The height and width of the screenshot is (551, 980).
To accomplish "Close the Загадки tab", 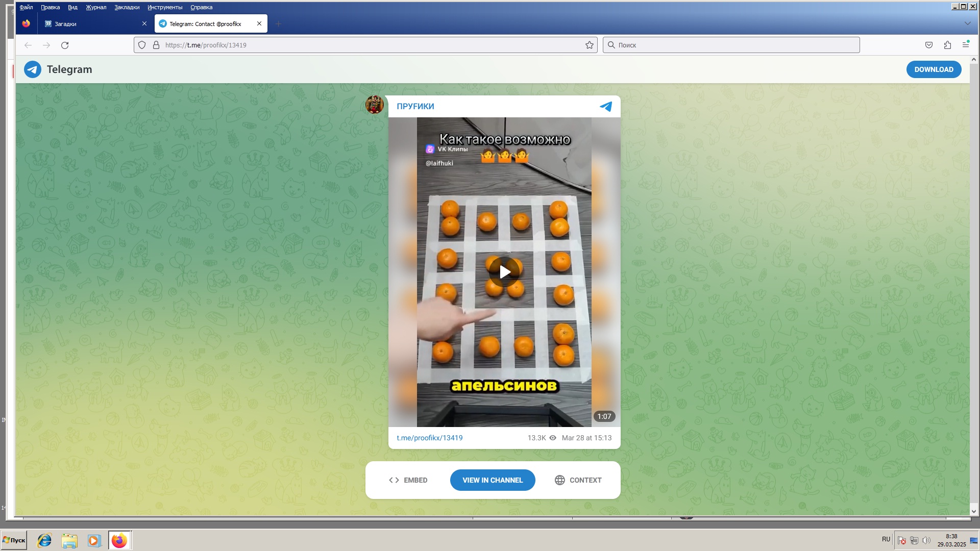I will pos(144,23).
